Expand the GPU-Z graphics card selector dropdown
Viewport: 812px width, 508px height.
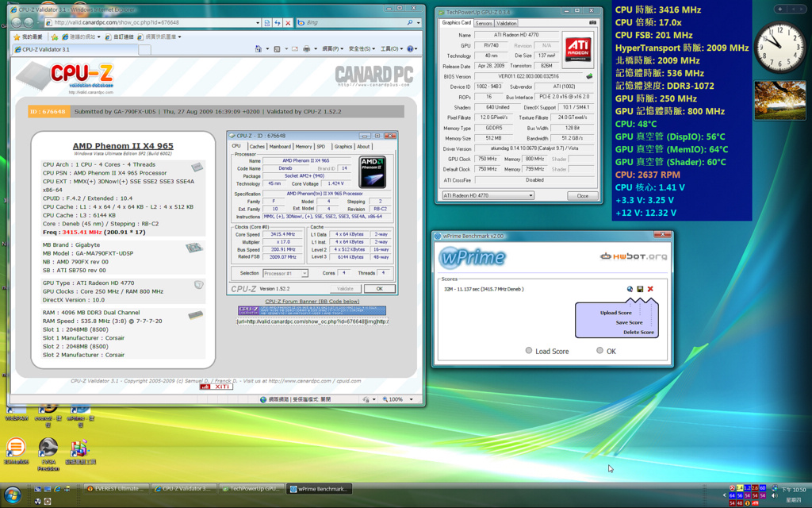point(530,195)
